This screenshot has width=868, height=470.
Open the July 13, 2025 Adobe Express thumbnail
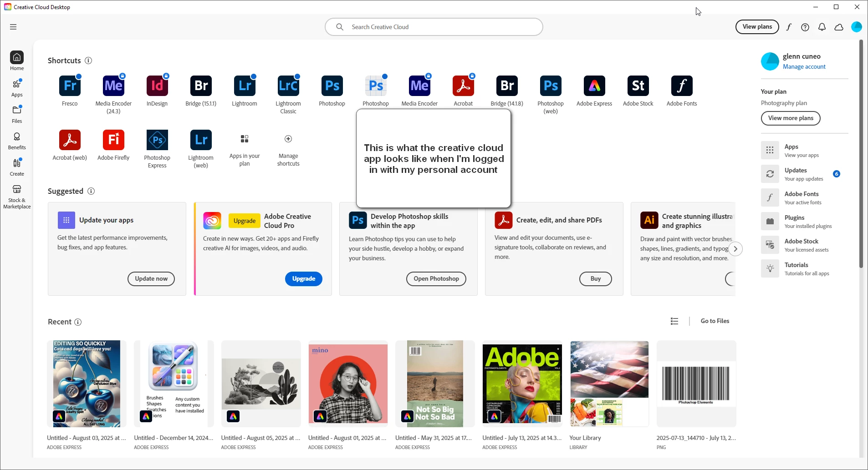[x=522, y=384]
